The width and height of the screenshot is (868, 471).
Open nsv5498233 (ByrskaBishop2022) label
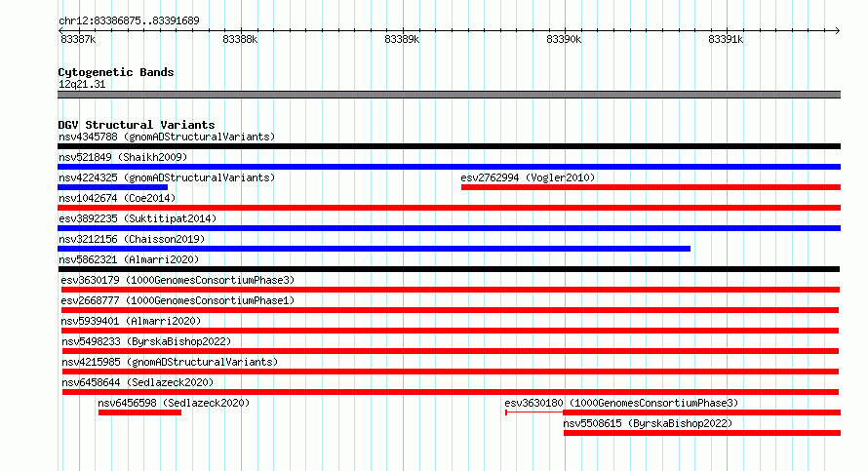click(x=146, y=341)
